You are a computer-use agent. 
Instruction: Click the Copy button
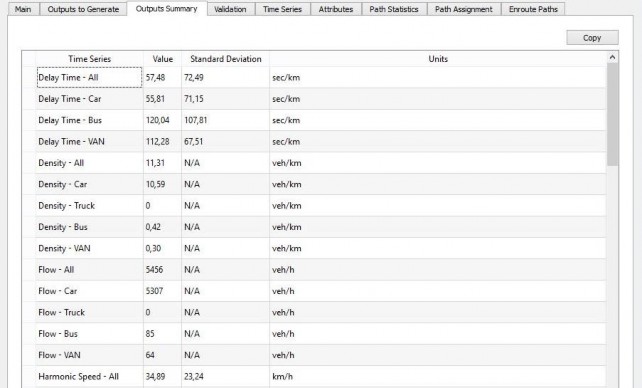click(x=592, y=38)
